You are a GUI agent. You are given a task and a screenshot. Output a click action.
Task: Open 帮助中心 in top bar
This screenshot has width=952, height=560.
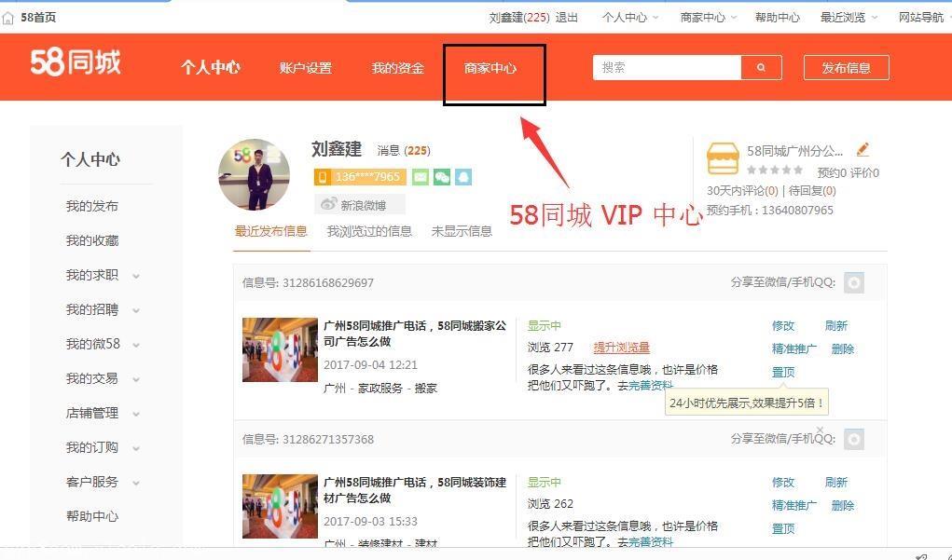pos(777,18)
